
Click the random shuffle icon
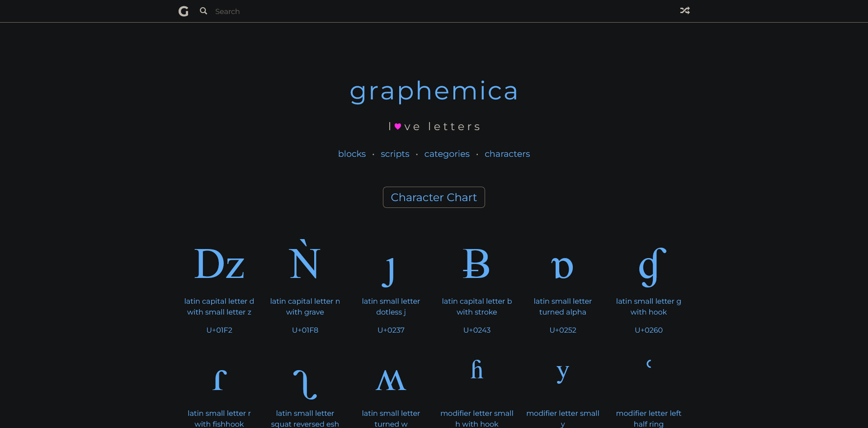tap(685, 10)
